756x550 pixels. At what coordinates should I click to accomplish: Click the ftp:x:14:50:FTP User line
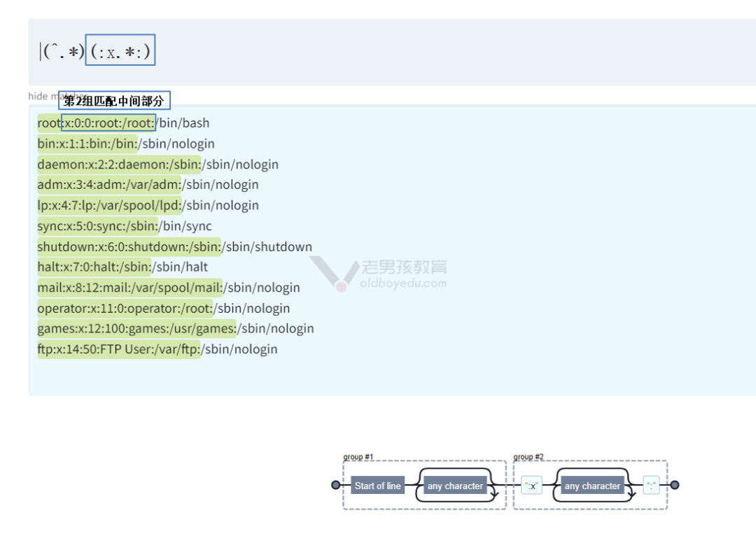point(157,349)
